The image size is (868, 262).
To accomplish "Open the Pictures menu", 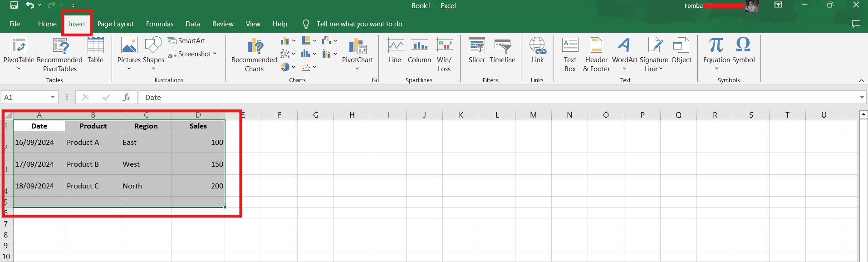I will (129, 54).
